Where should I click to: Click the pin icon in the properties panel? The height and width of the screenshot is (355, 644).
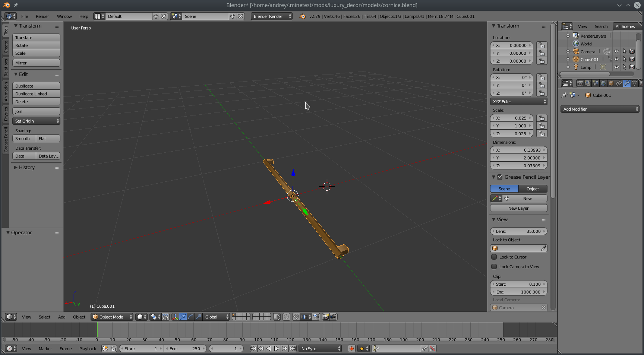click(x=564, y=95)
